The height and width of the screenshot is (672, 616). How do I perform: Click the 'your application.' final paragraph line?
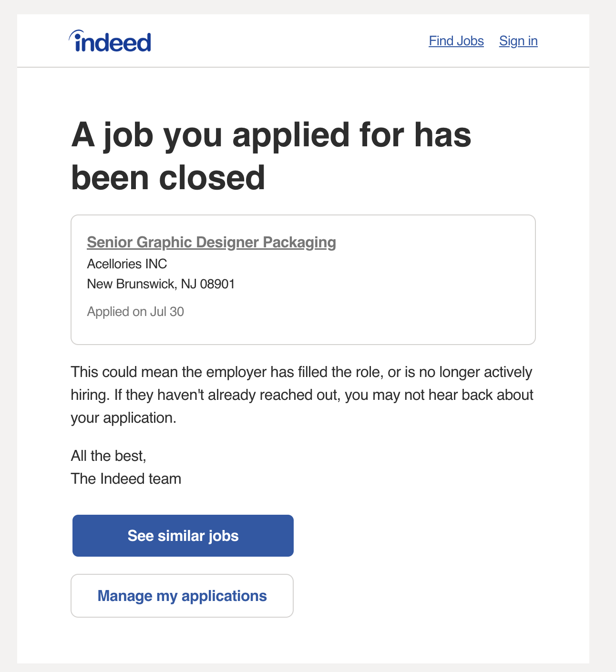pyautogui.click(x=123, y=418)
